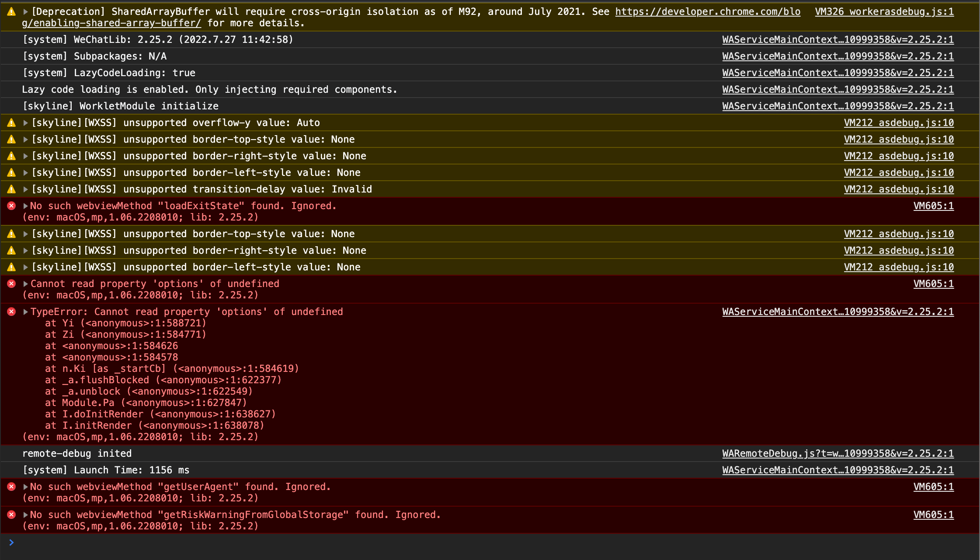The image size is (980, 560).
Task: Click error icon beside getUserAgent message
Action: point(12,486)
